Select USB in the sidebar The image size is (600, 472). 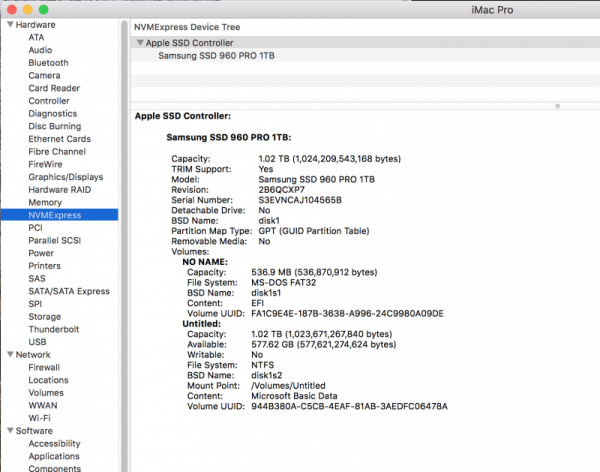click(x=37, y=342)
